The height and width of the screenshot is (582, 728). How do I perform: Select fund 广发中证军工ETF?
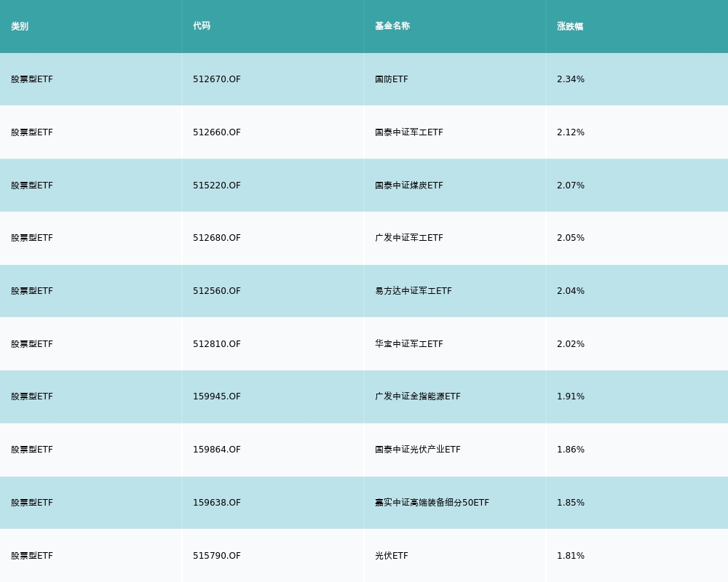(409, 238)
